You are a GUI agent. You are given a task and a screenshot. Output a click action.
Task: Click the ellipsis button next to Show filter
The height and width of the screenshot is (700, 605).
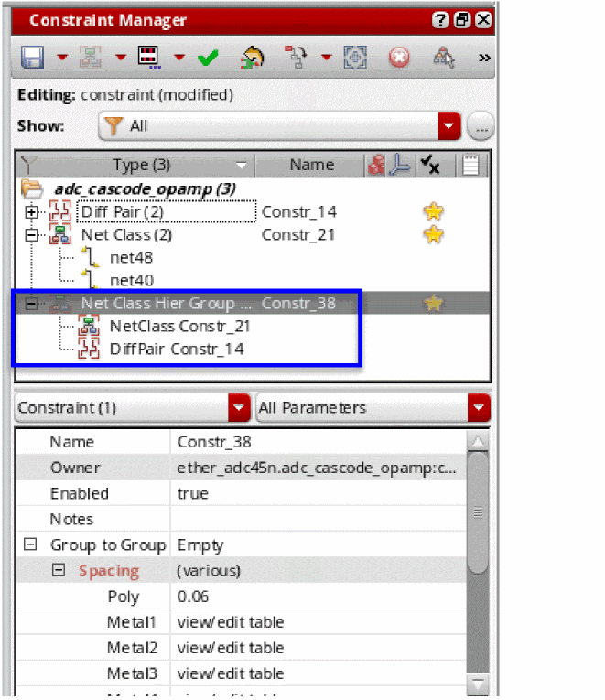point(481,126)
